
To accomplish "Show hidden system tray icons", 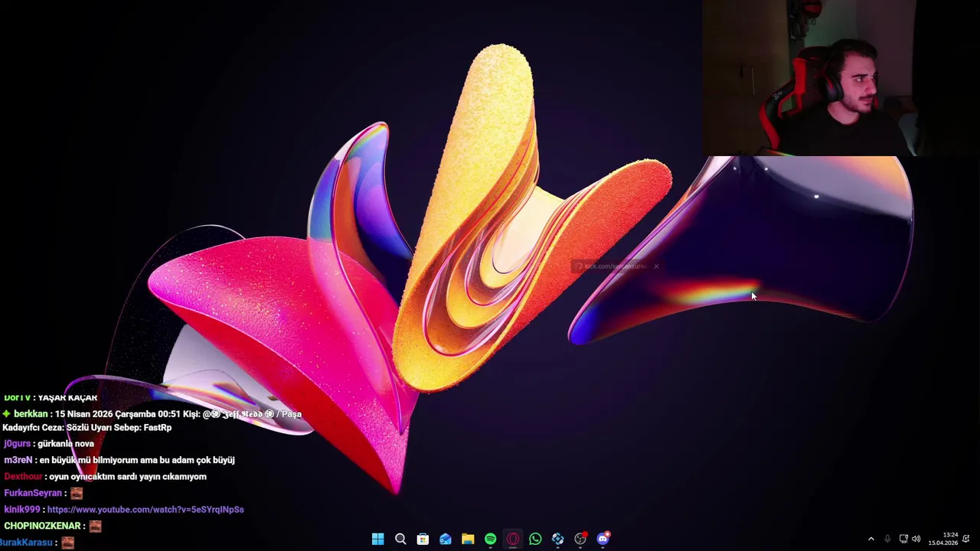I will 871,539.
